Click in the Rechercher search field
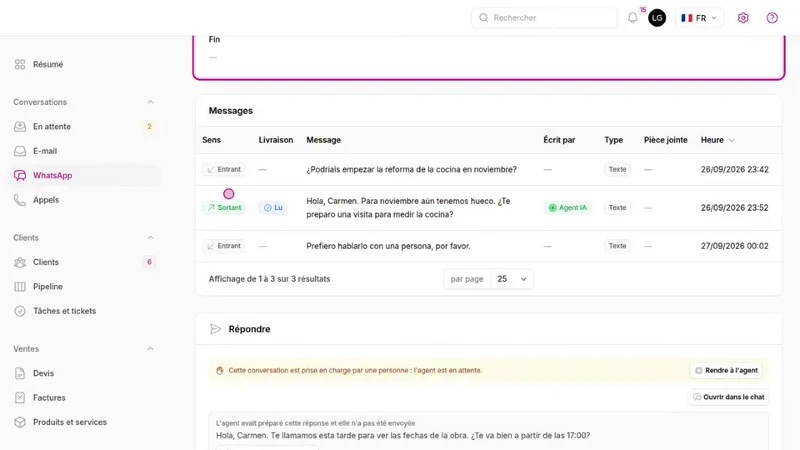 pyautogui.click(x=544, y=18)
